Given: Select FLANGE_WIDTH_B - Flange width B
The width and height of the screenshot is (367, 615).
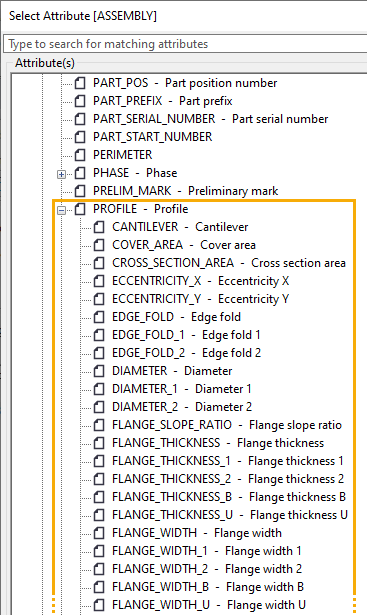Looking at the screenshot, I should (208, 587).
